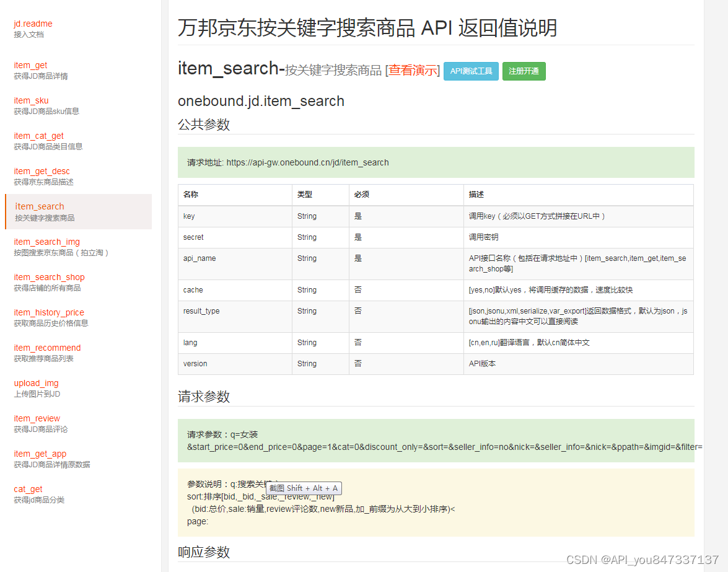Select item_recommend sidebar link
Screen dimensions: 728x572
[47, 347]
